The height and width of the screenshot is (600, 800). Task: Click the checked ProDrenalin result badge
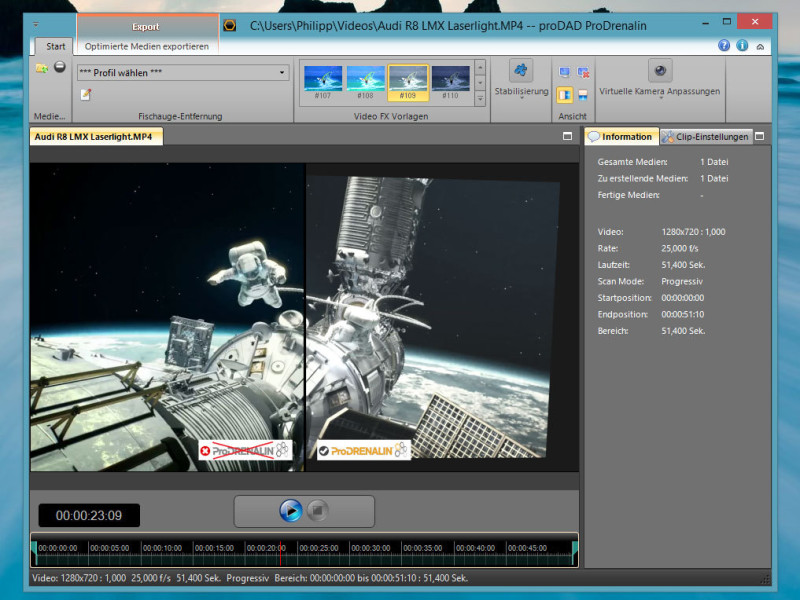[x=364, y=451]
